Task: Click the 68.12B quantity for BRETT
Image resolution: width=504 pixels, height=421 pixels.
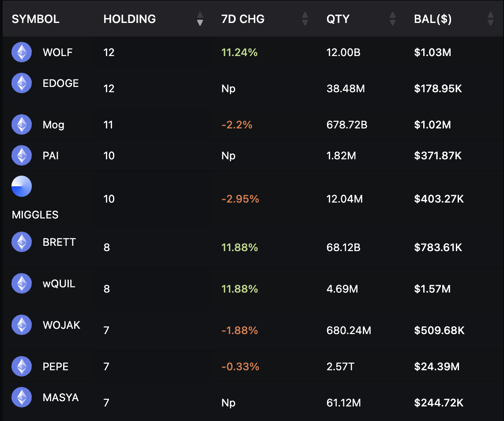Action: [x=343, y=247]
